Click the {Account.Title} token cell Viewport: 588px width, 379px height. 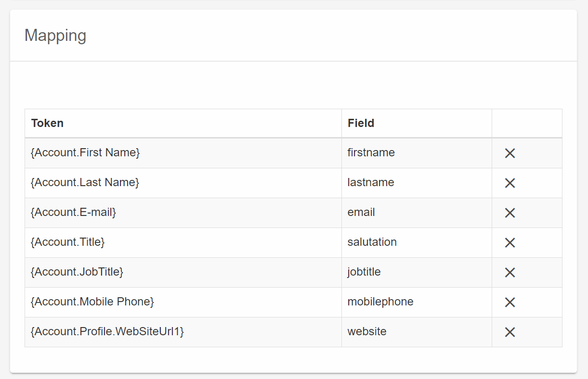[x=67, y=242]
